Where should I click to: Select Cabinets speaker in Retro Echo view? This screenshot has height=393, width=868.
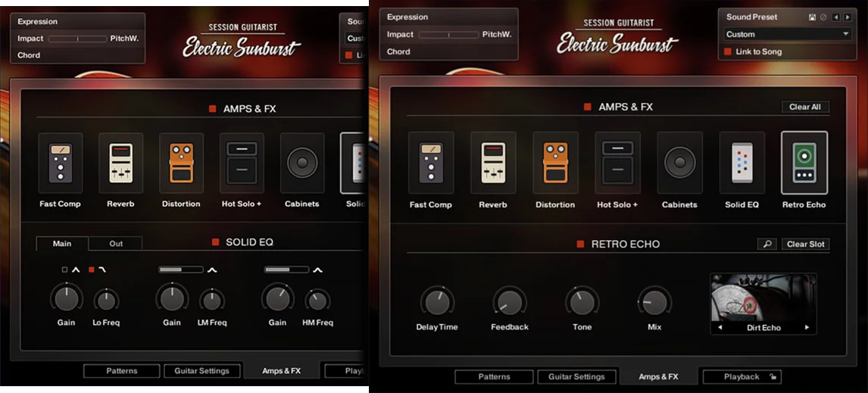pos(680,163)
